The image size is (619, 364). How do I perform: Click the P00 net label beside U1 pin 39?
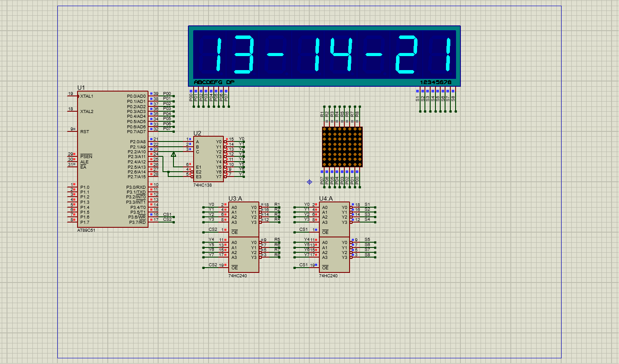pos(167,93)
